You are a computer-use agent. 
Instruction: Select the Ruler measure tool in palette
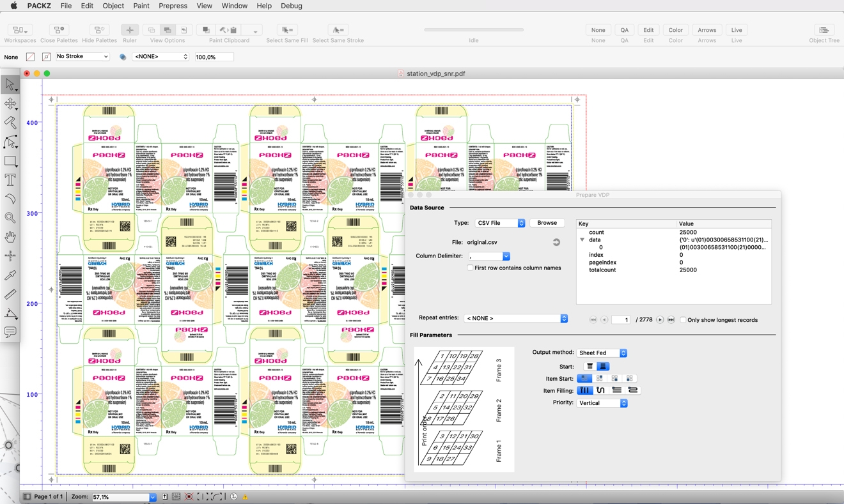pyautogui.click(x=10, y=294)
